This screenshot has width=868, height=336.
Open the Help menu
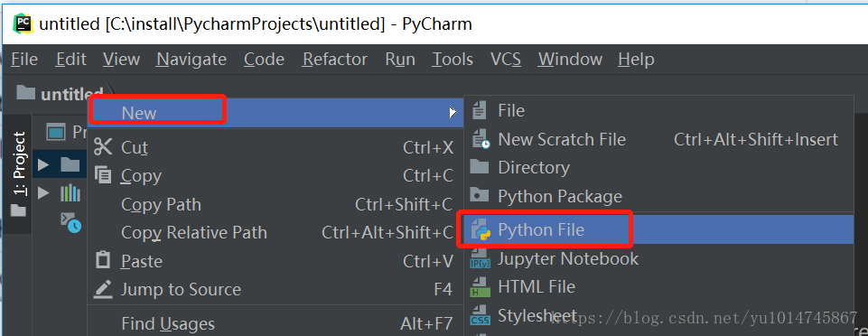click(636, 60)
